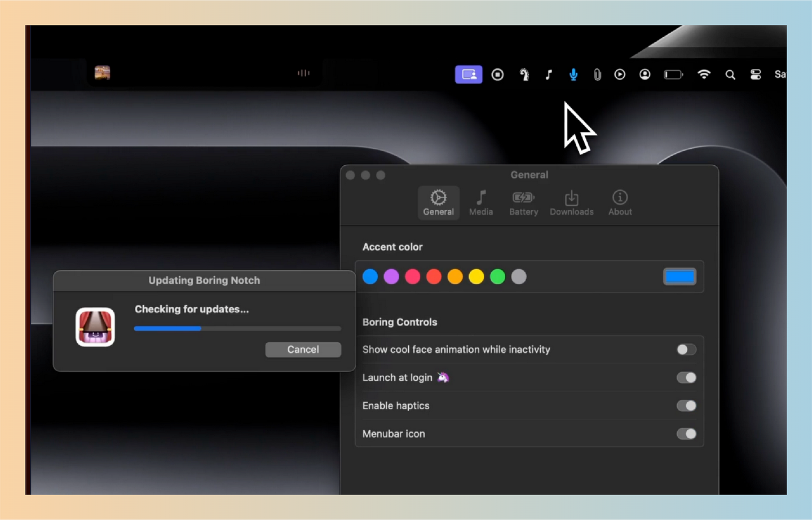
Task: Toggle the Menubar icon setting
Action: 686,434
